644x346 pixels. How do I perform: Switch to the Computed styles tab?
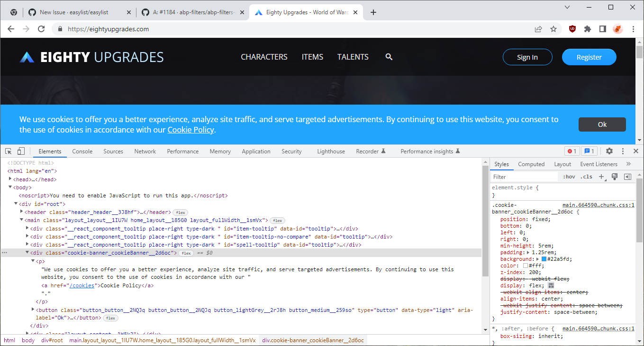[531, 164]
